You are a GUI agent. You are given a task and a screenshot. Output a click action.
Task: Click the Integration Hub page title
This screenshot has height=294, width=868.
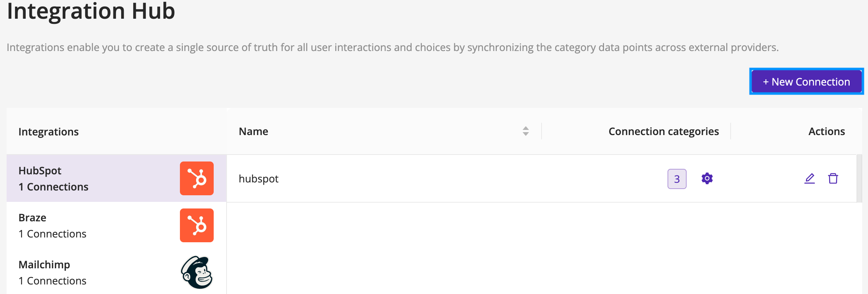[x=91, y=11]
